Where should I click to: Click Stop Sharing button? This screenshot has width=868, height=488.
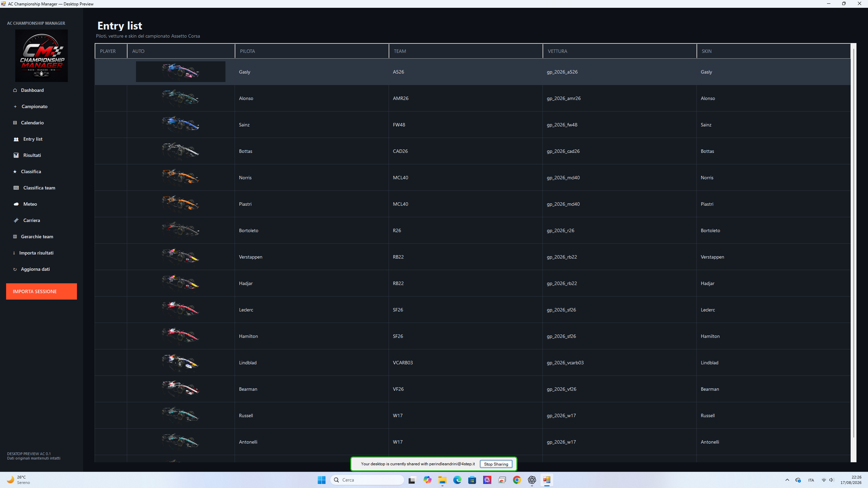(496, 464)
